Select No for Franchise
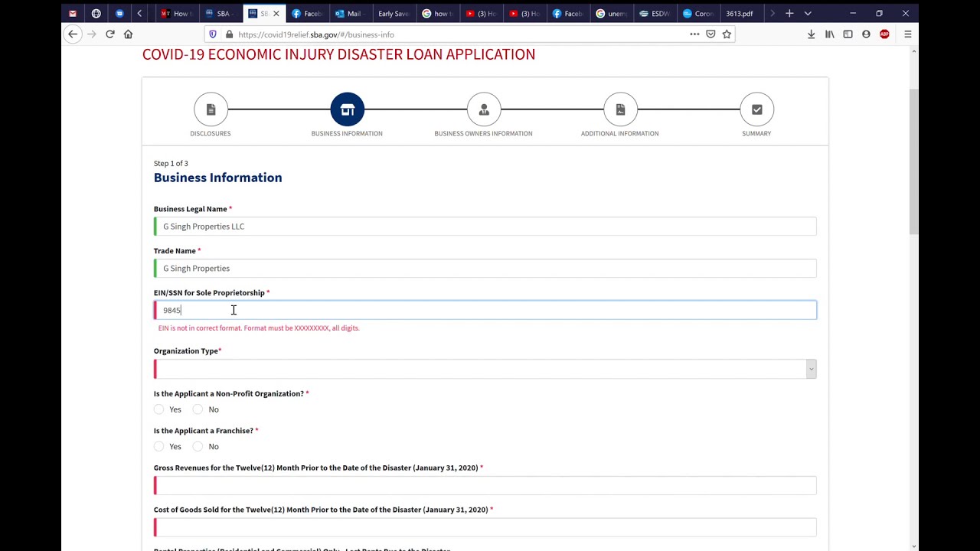980x551 pixels. [198, 446]
